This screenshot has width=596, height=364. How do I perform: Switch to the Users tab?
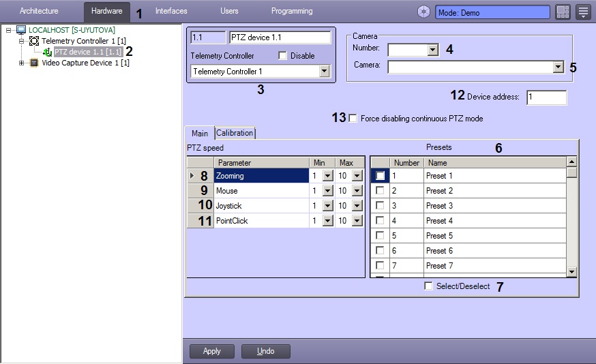229,11
